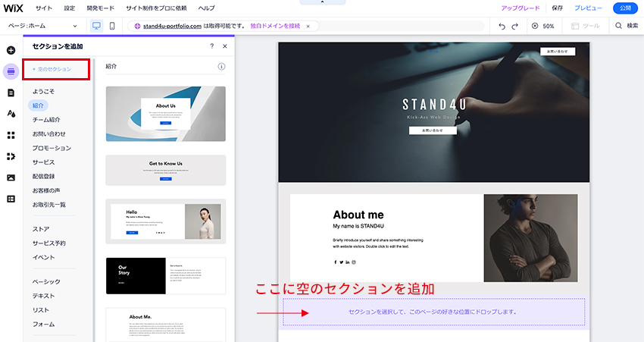The height and width of the screenshot is (342, 644).
Task: Select the お問い合わせ category in the list
Action: (49, 133)
